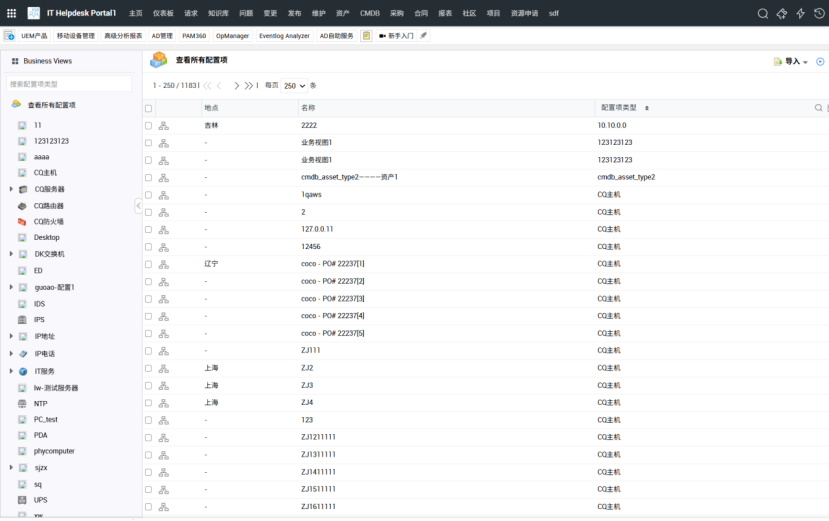This screenshot has height=521, width=829.
Task: Open the PAM360 shortcut
Action: point(194,36)
